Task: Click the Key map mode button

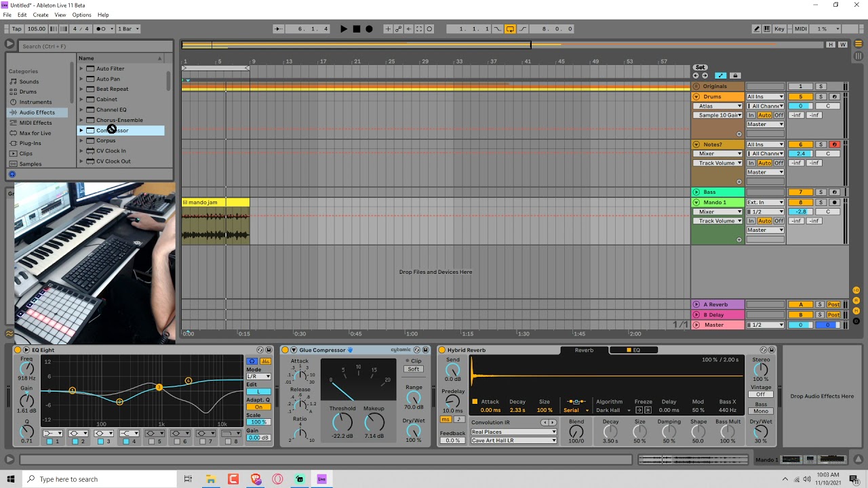Action: [780, 29]
